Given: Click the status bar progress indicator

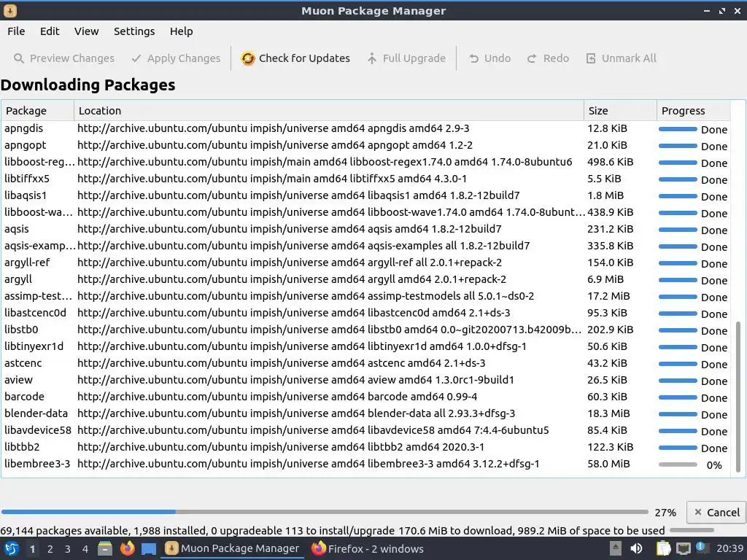Looking at the screenshot, I should coord(692,530).
